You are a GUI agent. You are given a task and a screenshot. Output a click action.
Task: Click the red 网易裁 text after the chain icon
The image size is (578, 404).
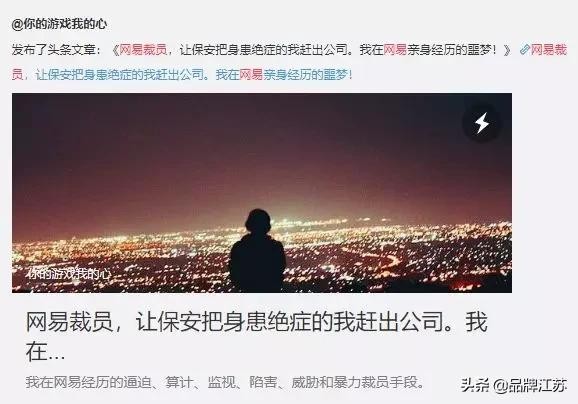click(x=549, y=49)
